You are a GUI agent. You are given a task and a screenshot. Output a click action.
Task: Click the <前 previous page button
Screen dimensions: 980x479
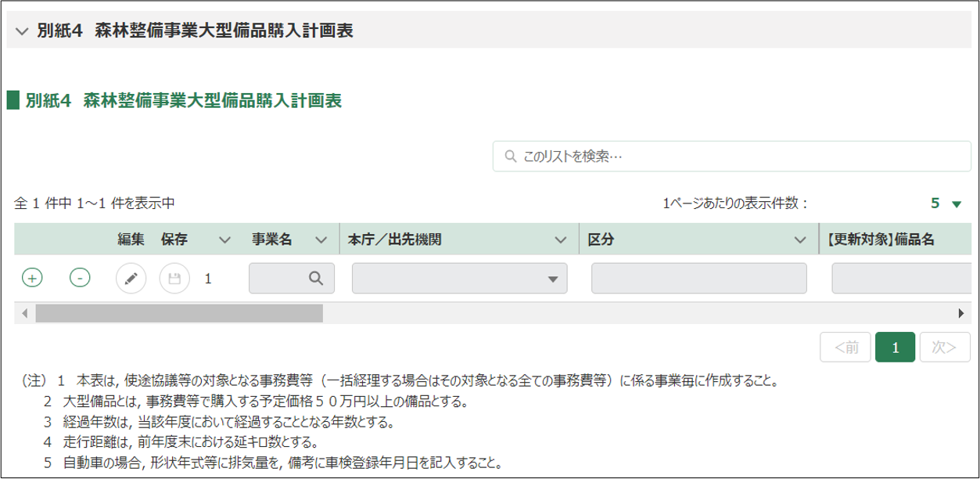click(845, 348)
